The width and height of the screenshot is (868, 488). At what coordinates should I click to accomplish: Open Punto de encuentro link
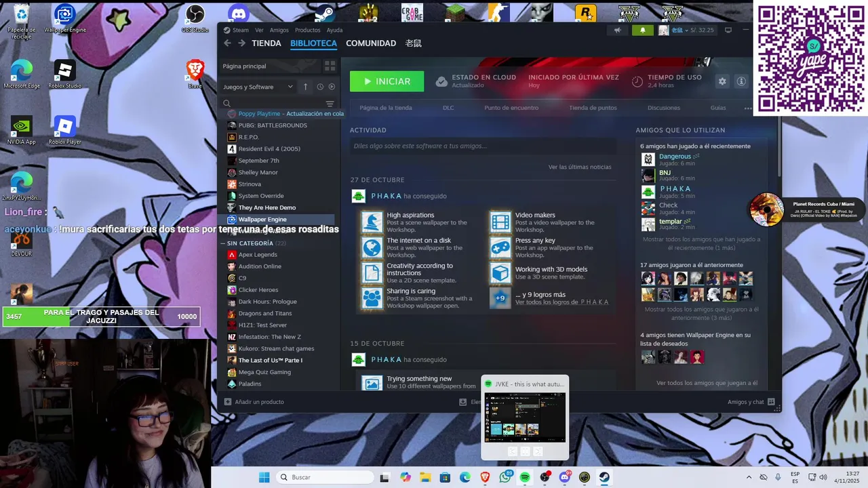(x=511, y=108)
